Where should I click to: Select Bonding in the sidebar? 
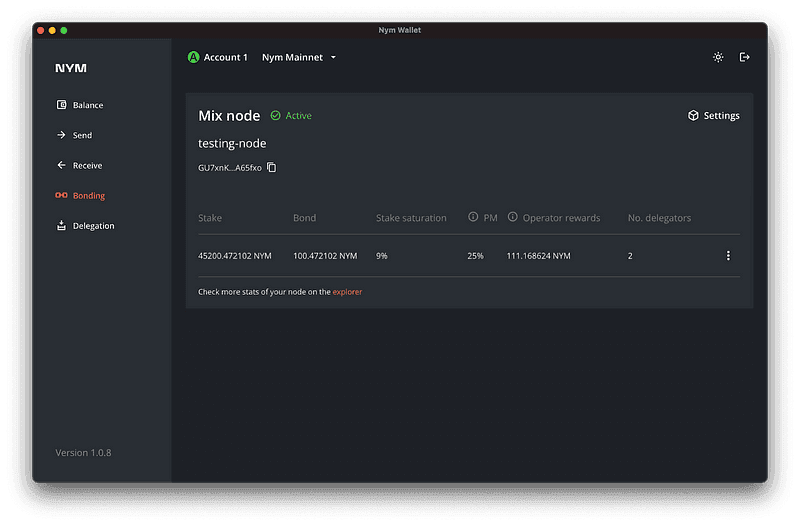point(88,196)
